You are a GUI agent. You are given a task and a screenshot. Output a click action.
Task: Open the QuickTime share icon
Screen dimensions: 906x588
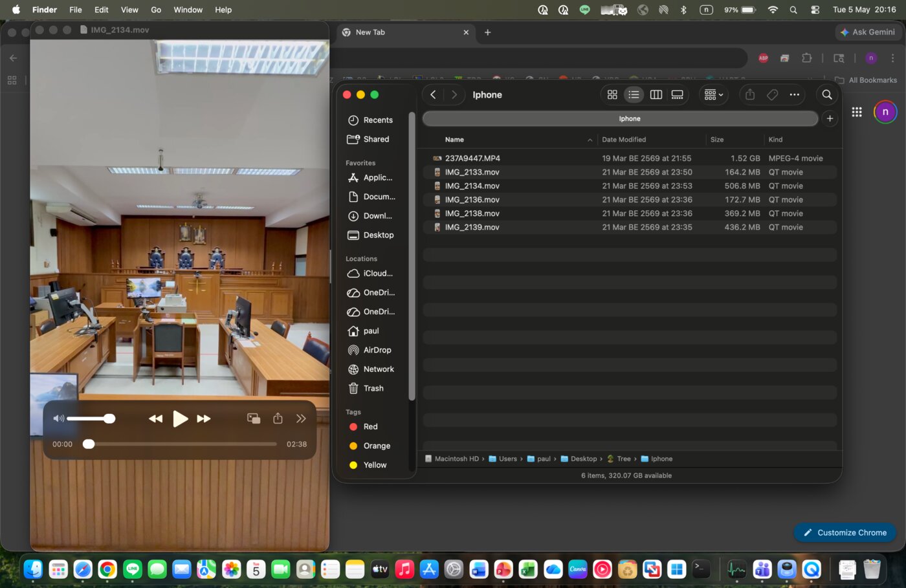click(x=278, y=419)
